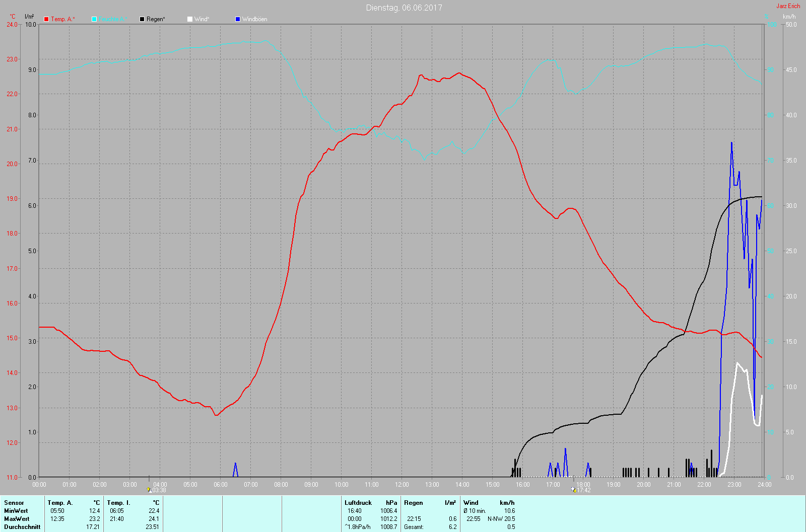806x532 pixels.
Task: Click the Windböen legend label
Action: pos(254,19)
